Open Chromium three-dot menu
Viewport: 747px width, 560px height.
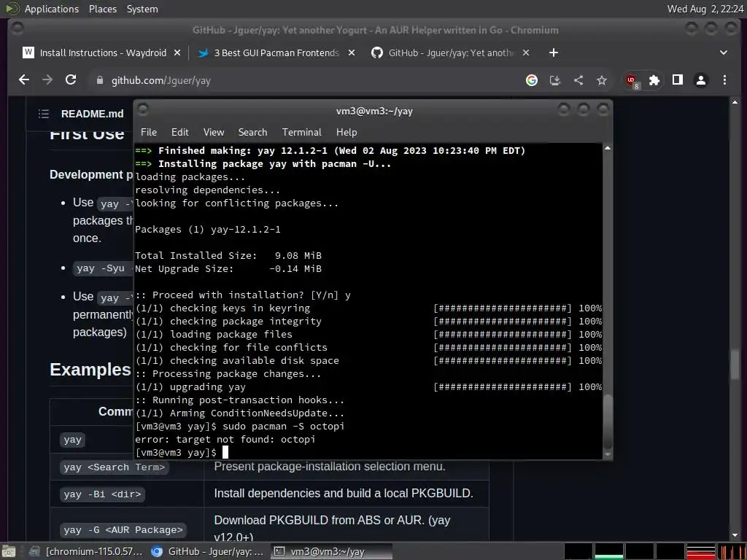tap(724, 80)
